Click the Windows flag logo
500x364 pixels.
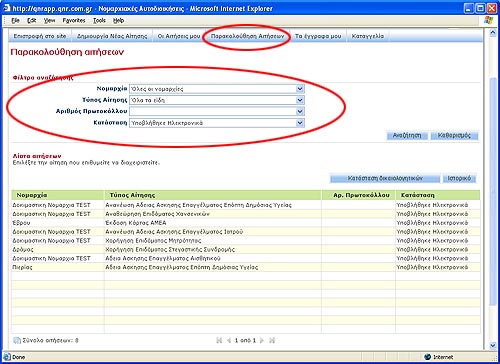coord(488,20)
